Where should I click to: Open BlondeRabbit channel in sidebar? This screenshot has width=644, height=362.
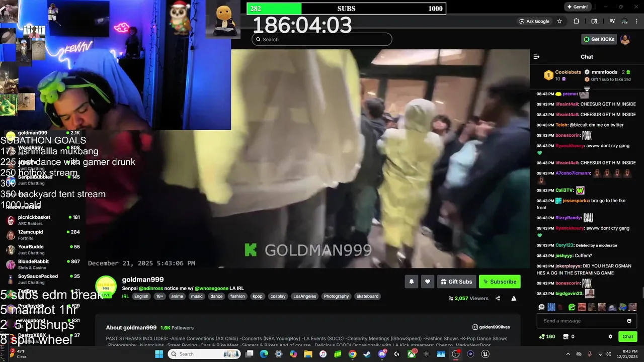click(x=43, y=264)
